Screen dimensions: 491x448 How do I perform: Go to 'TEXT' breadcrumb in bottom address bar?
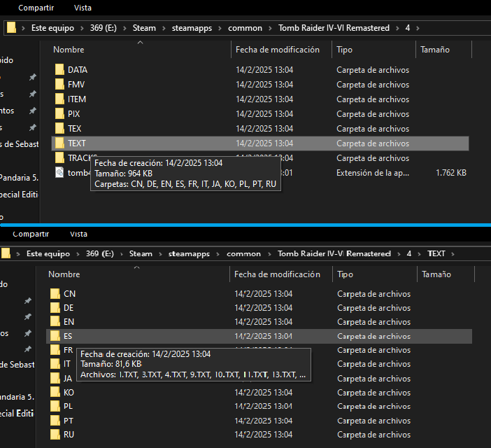point(436,253)
